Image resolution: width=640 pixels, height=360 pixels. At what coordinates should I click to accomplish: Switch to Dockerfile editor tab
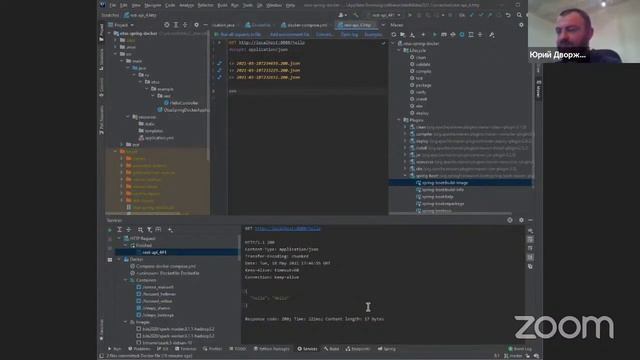259,25
